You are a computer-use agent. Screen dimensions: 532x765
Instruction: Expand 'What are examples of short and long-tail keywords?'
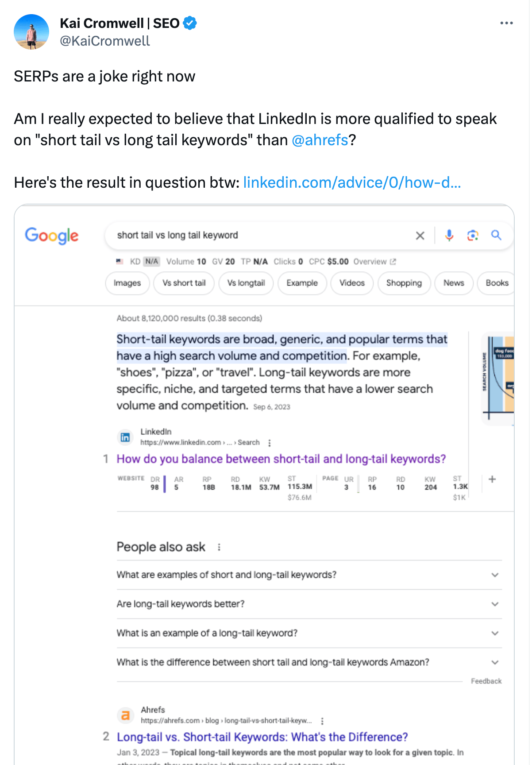[x=309, y=575]
